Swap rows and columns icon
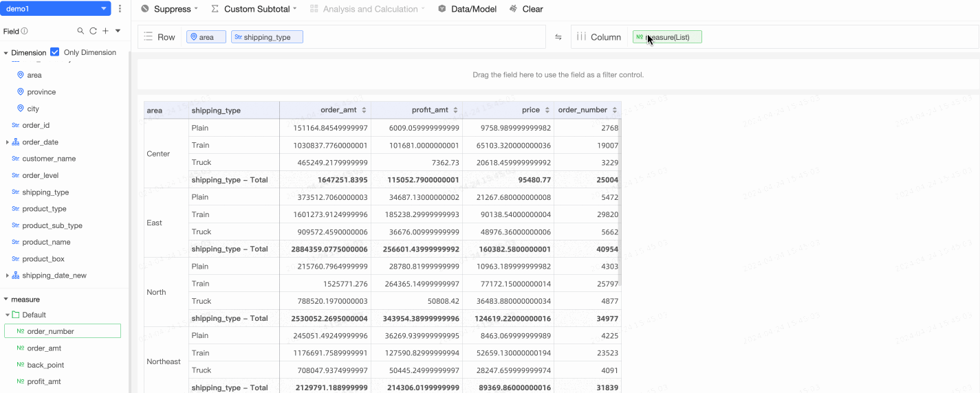 [558, 37]
